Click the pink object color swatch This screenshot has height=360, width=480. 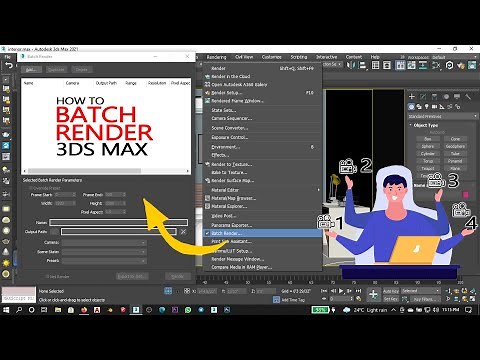point(465,194)
